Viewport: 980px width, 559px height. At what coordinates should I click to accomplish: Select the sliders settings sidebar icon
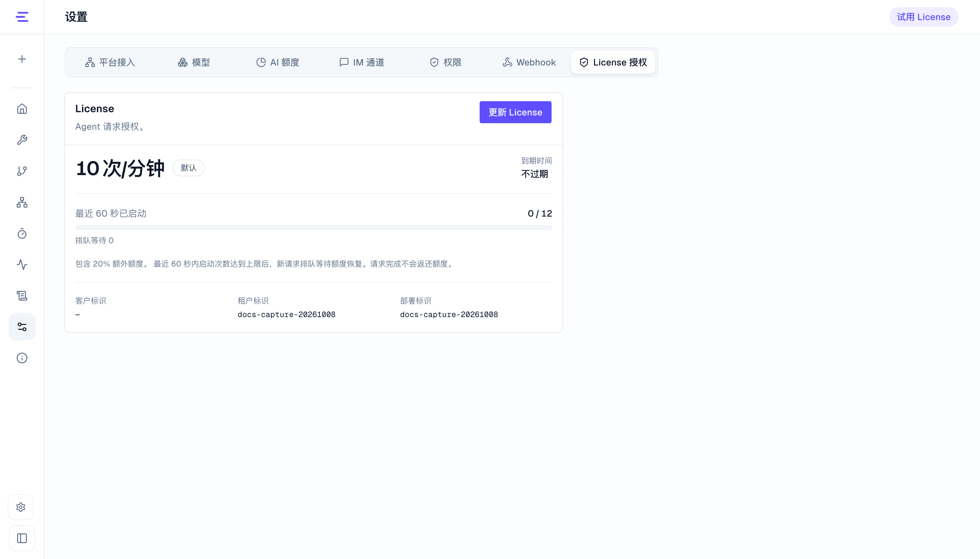pos(22,327)
